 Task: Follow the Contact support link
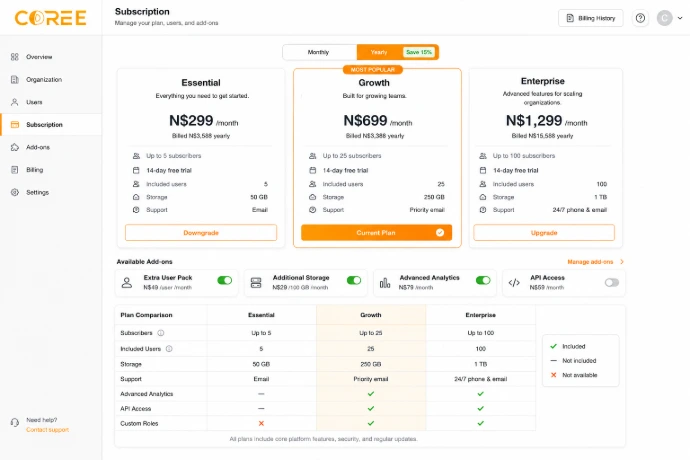pos(48,430)
